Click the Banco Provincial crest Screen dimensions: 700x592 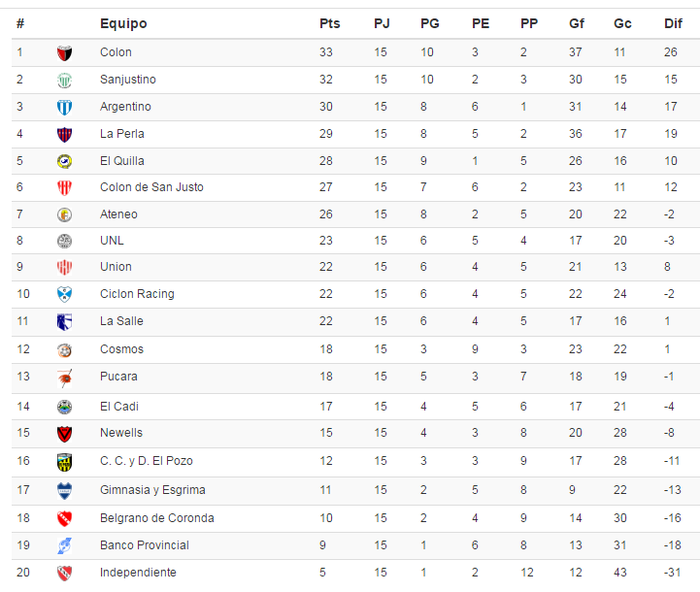pyautogui.click(x=65, y=545)
